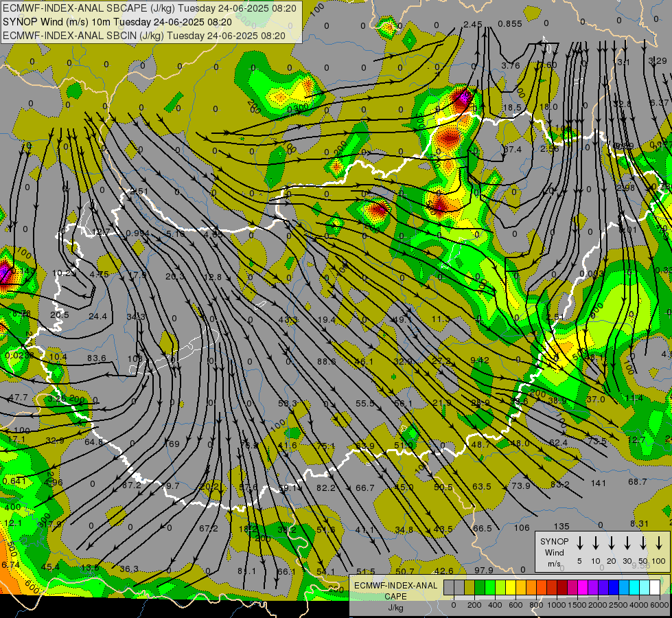Click the 19.4 value on the map
This screenshot has height=618, width=672.
327,319
